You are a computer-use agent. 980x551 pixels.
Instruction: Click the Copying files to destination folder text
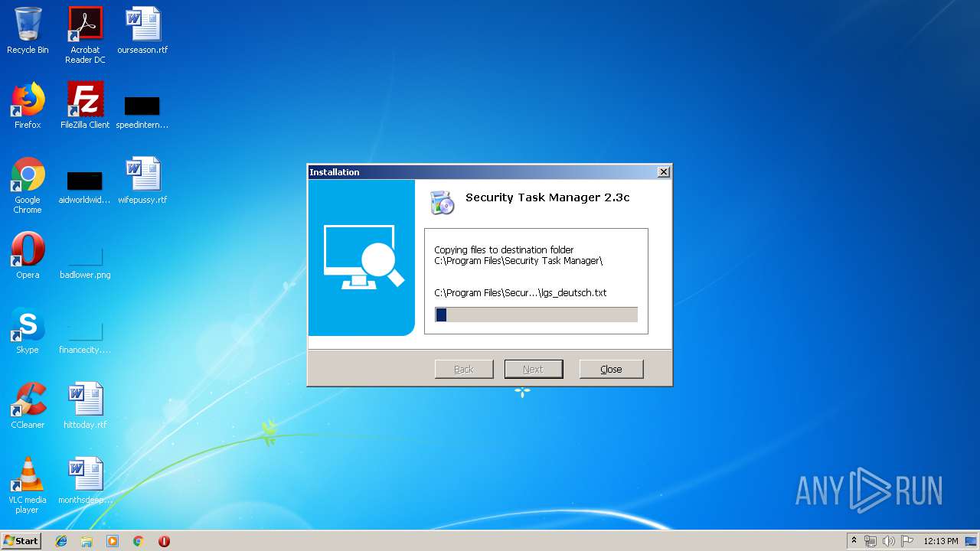coord(504,249)
